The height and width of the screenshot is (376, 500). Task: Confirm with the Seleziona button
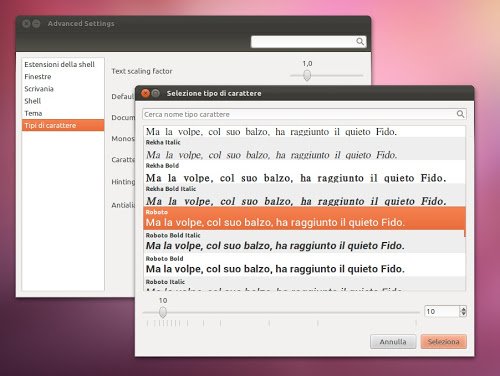pos(443,342)
